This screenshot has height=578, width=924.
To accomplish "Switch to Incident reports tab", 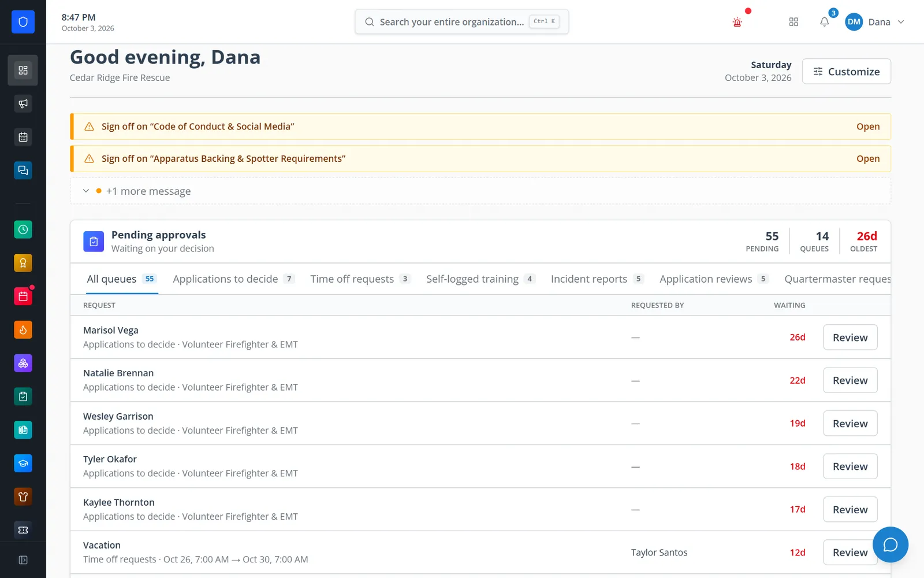I will [x=597, y=279].
